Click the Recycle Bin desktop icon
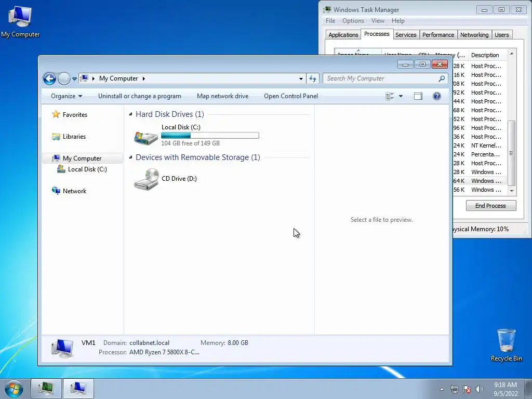This screenshot has width=532, height=399. [506, 345]
